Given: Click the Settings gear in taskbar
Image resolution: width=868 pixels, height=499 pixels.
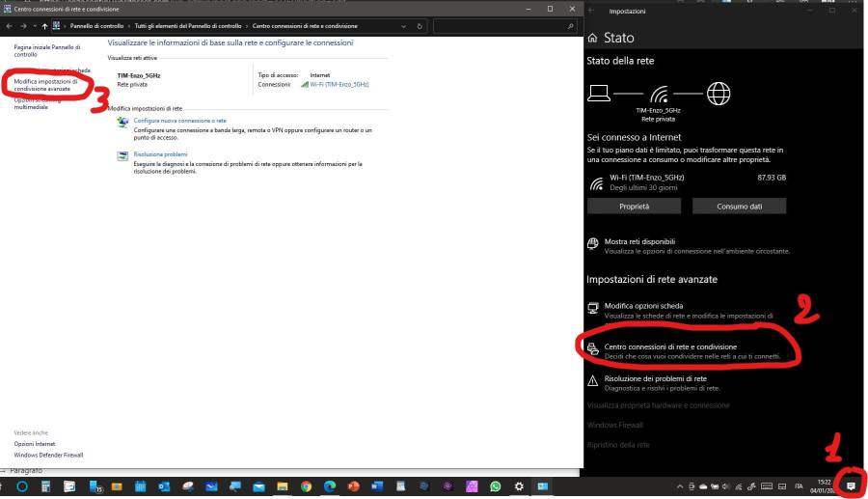Looking at the screenshot, I should (519, 486).
